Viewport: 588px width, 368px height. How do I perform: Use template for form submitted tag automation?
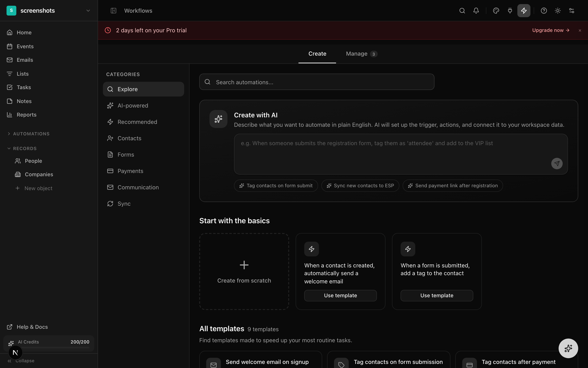click(437, 295)
